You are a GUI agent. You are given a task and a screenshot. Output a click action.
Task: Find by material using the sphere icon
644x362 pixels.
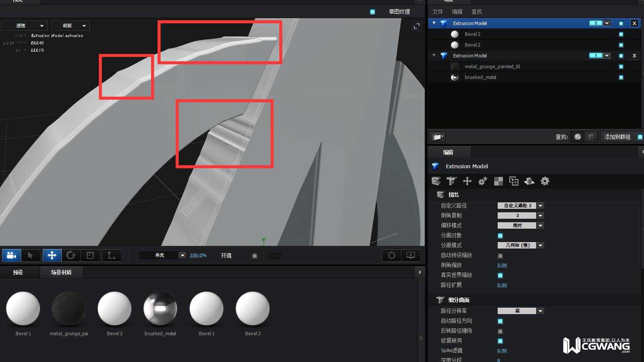click(578, 137)
